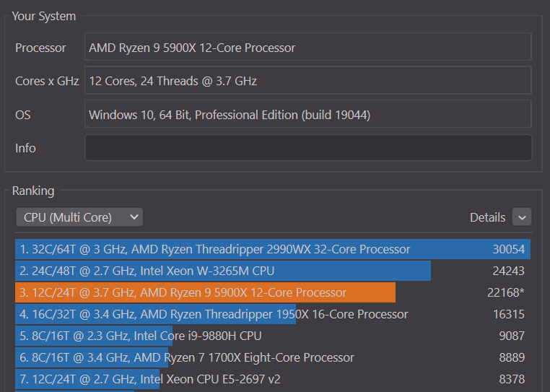This screenshot has width=550, height=392.
Task: Select ranking row 1, Threadripper 2990WX
Action: point(273,249)
